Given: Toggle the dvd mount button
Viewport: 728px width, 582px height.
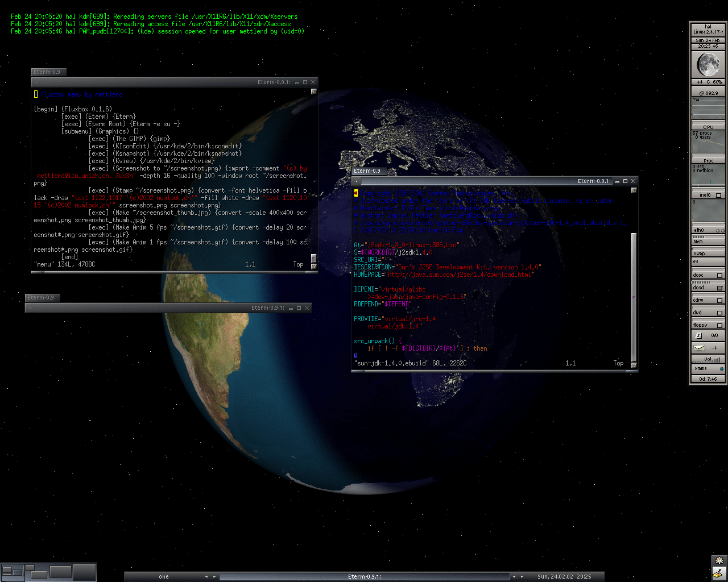Looking at the screenshot, I should point(719,313).
